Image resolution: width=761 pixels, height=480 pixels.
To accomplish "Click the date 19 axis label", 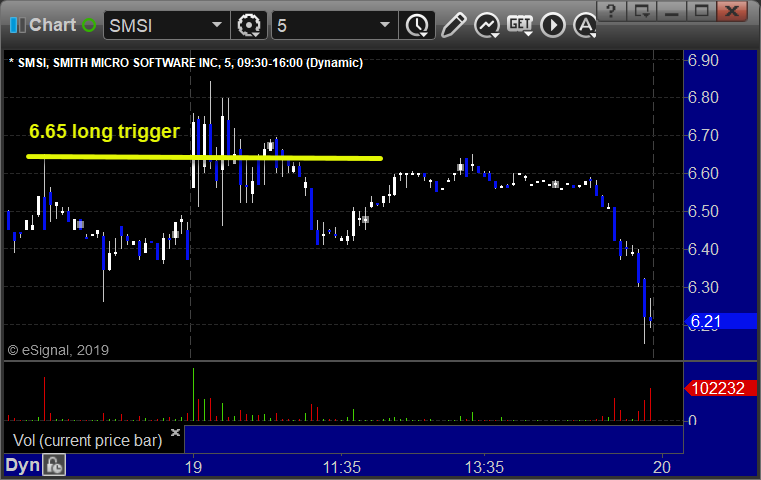I will (193, 467).
